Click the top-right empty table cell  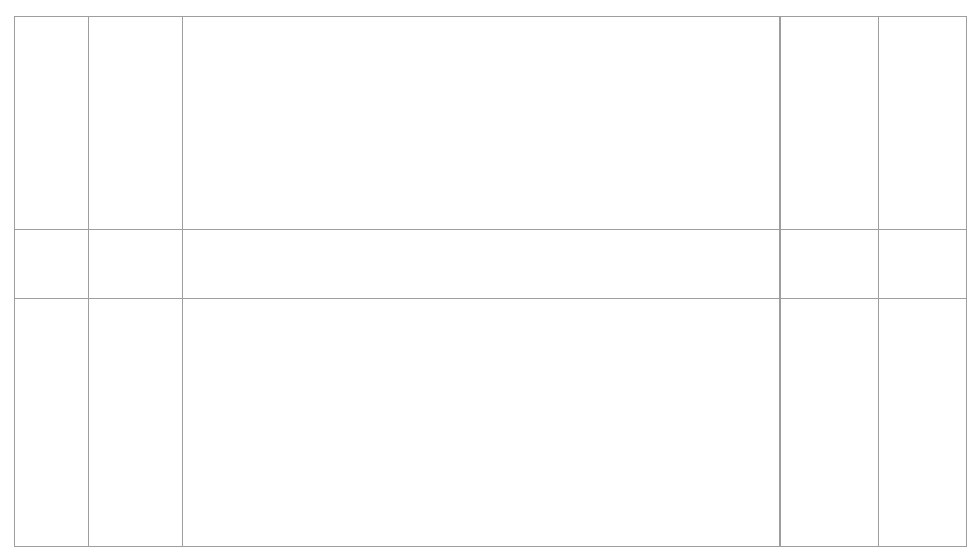[921, 122]
